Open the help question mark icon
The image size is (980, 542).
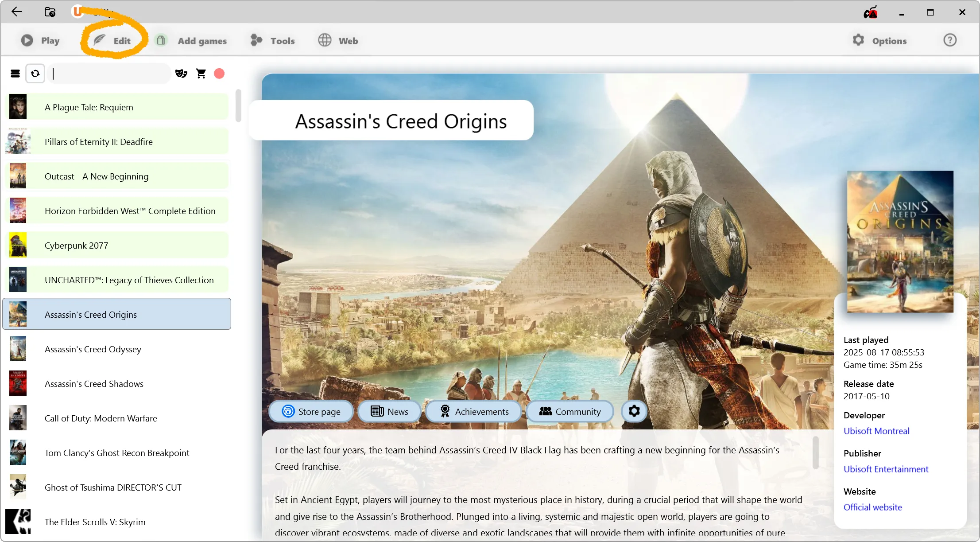coord(950,40)
